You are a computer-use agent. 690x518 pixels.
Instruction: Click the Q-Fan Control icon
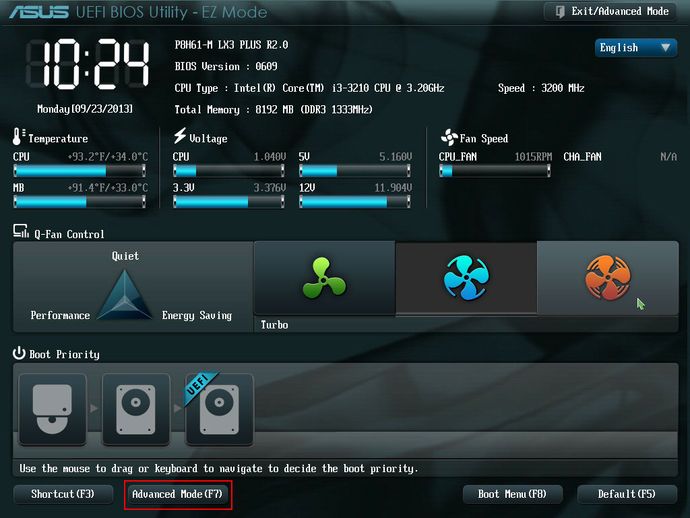click(21, 231)
